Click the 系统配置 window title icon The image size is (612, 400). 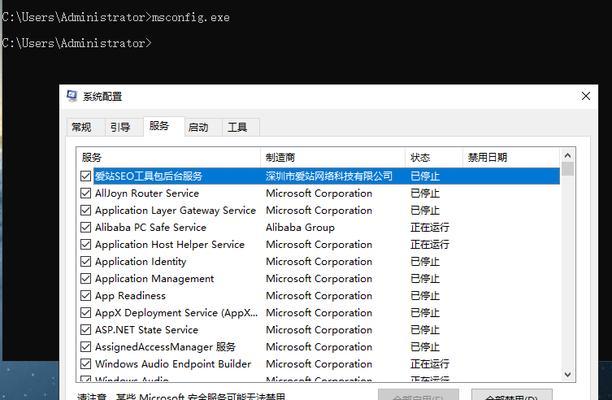pyautogui.click(x=72, y=96)
